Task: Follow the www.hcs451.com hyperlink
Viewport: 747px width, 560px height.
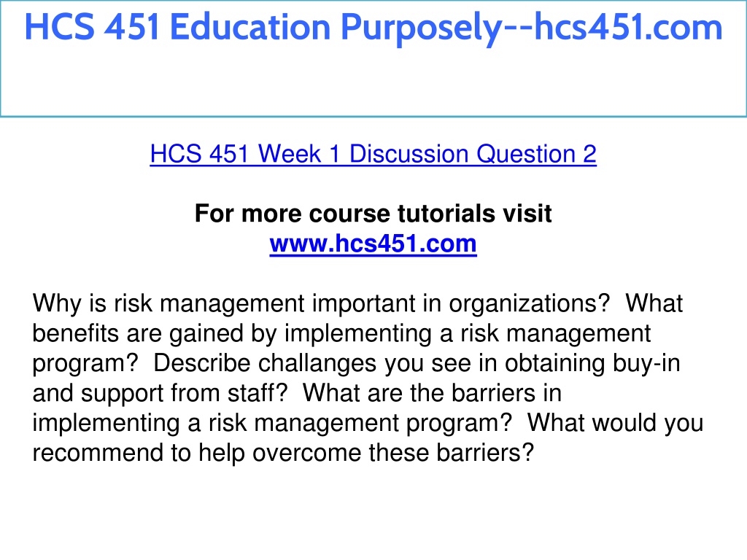Action: tap(373, 244)
